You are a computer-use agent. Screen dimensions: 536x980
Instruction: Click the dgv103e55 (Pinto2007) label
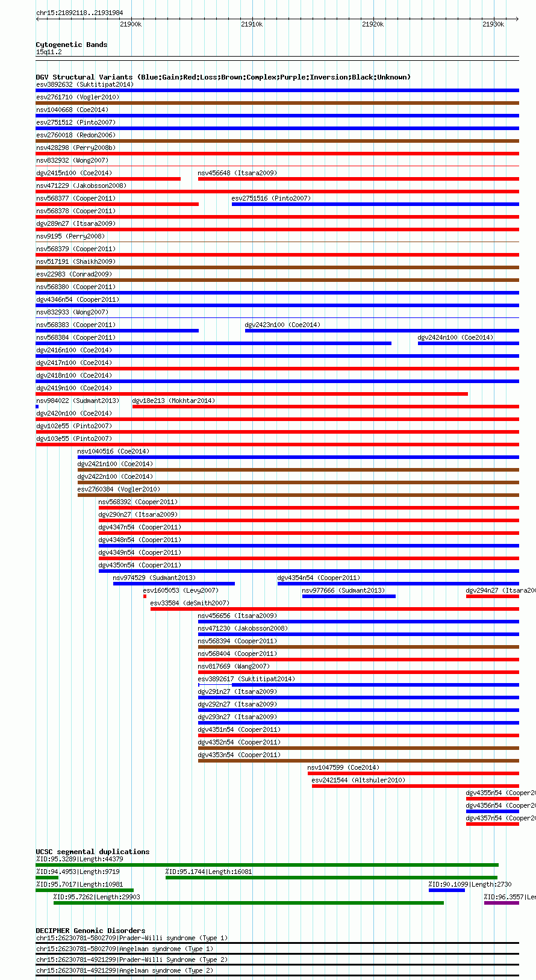pos(74,439)
